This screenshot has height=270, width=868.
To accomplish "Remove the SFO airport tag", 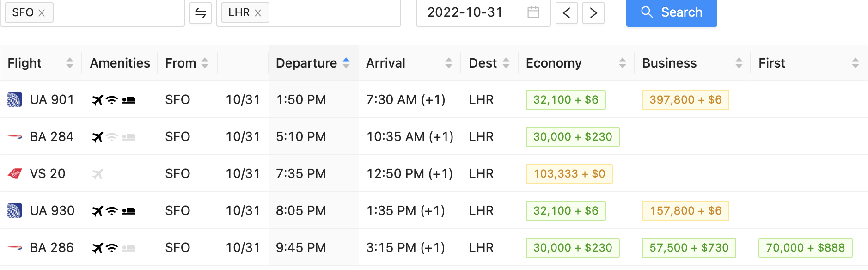I will coord(42,13).
